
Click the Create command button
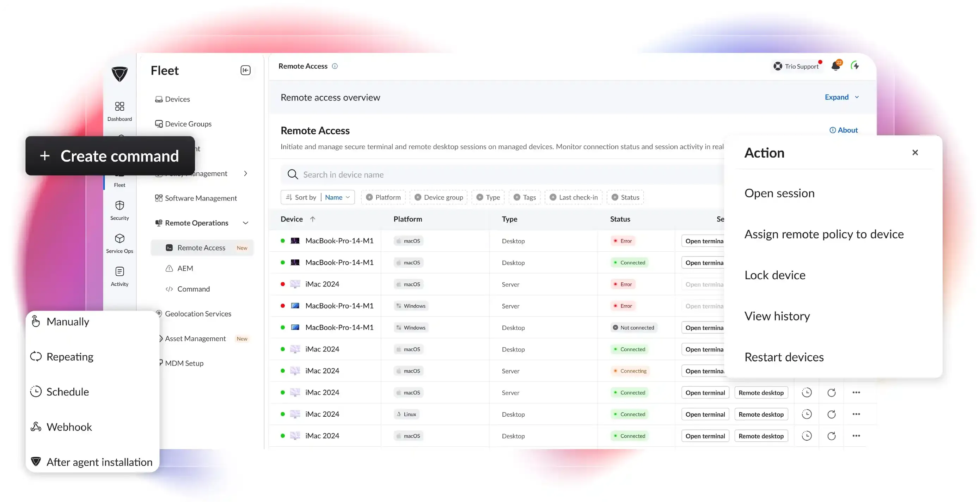(x=110, y=156)
